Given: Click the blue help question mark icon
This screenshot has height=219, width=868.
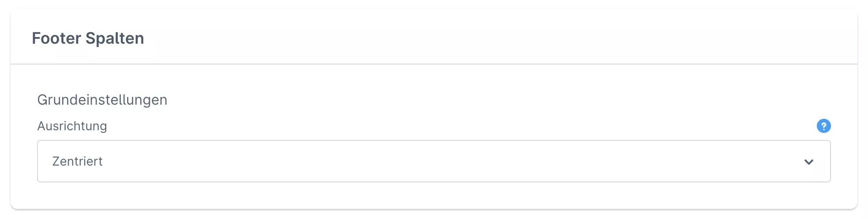Looking at the screenshot, I should (823, 126).
